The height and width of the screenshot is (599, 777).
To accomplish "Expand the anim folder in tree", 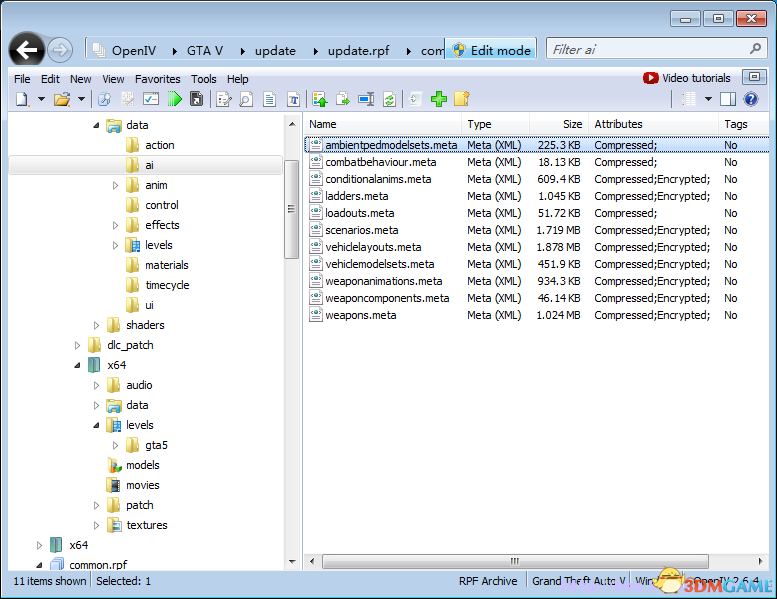I will pyautogui.click(x=115, y=185).
